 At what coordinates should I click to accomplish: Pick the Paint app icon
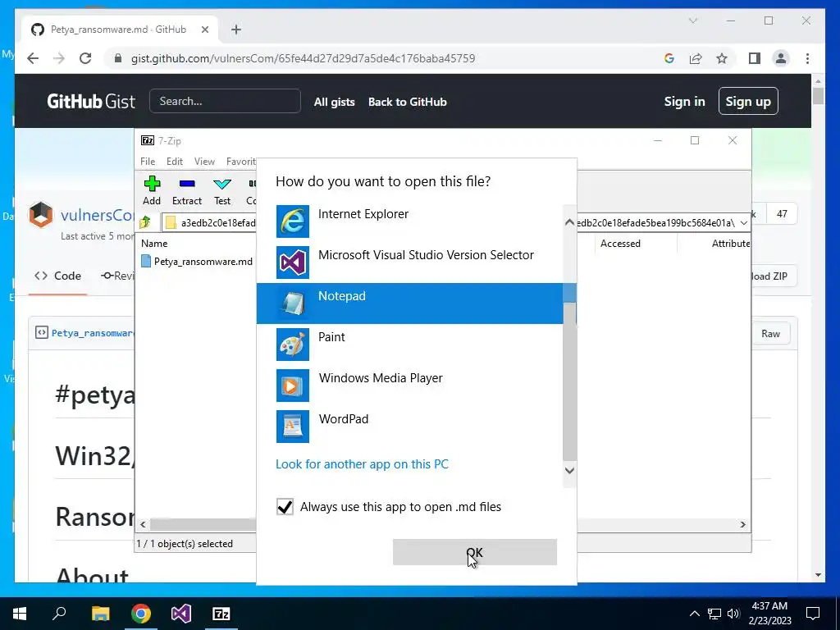tap(293, 345)
